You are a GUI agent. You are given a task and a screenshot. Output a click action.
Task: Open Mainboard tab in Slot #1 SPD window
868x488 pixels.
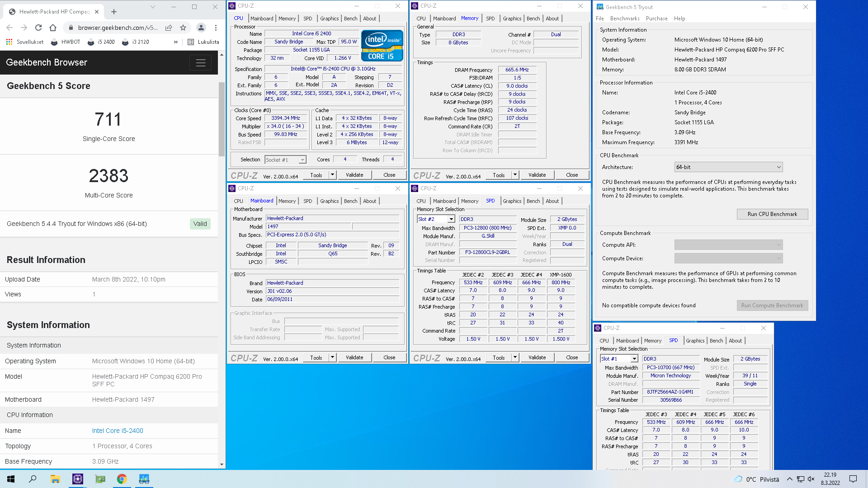(627, 341)
